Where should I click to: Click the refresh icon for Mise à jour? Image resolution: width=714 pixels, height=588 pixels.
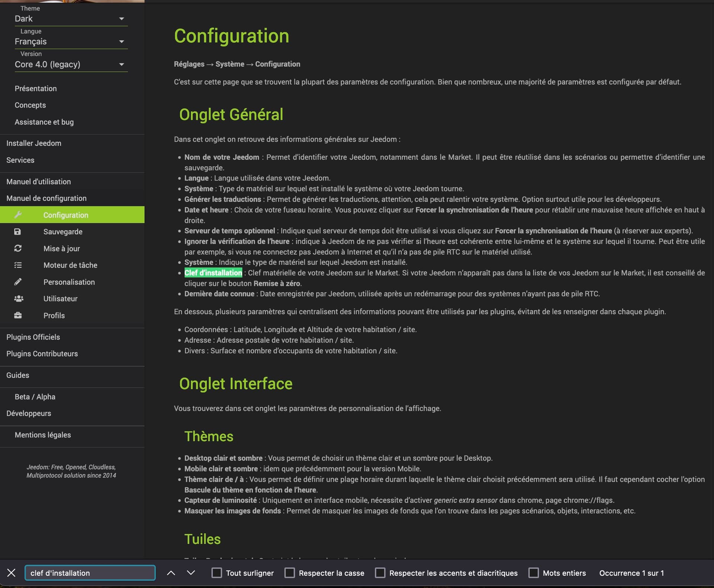click(18, 248)
